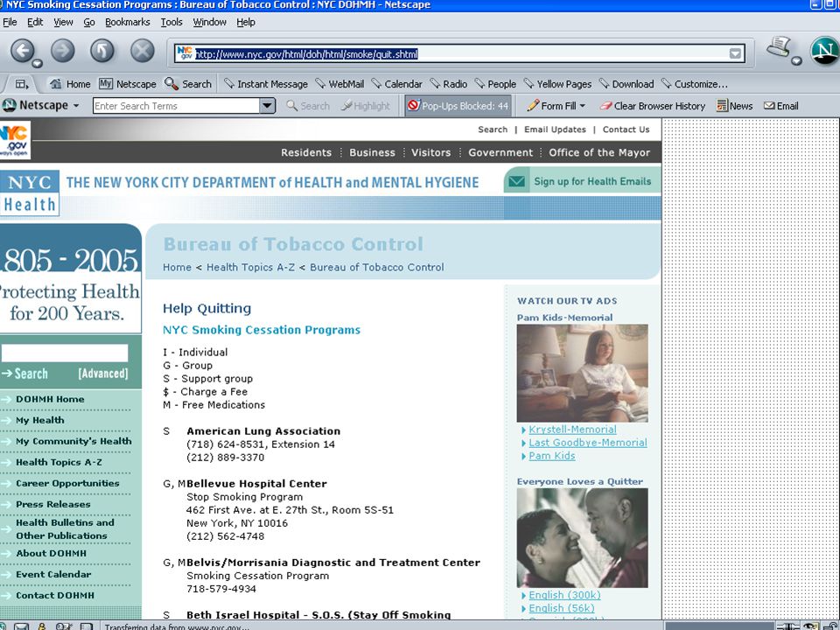Open the File menu

(10, 22)
